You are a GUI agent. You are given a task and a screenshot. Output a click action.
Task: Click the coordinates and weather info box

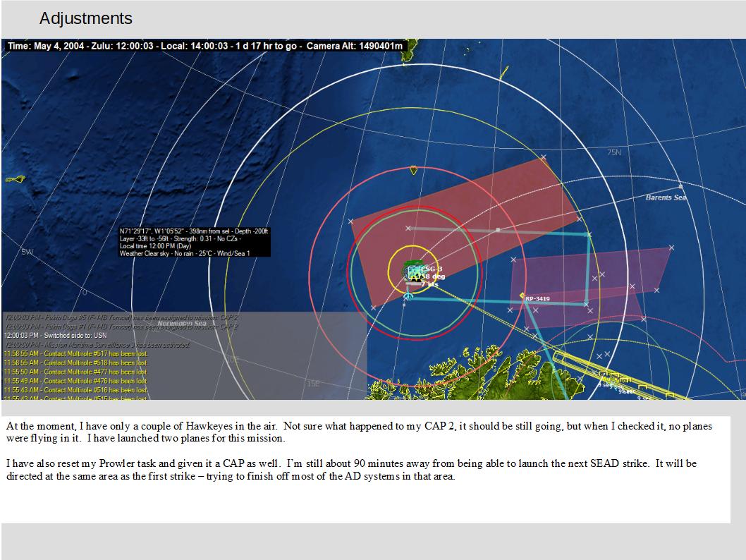pos(195,242)
